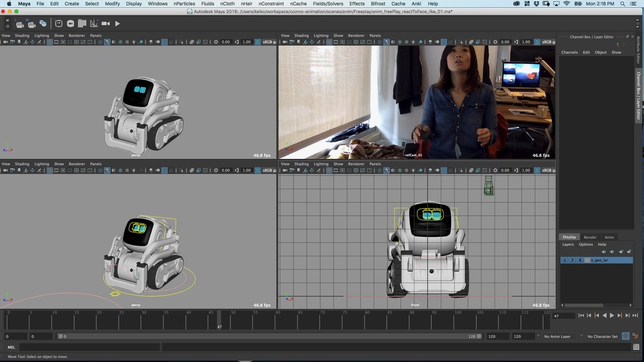Viewport: 644px width, 362px height.
Task: Toggle the grid display icon in persp viewport
Action: click(x=48, y=41)
